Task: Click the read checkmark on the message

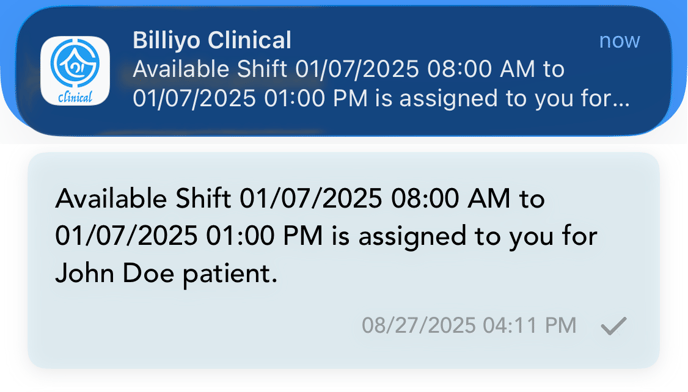Action: click(x=614, y=326)
